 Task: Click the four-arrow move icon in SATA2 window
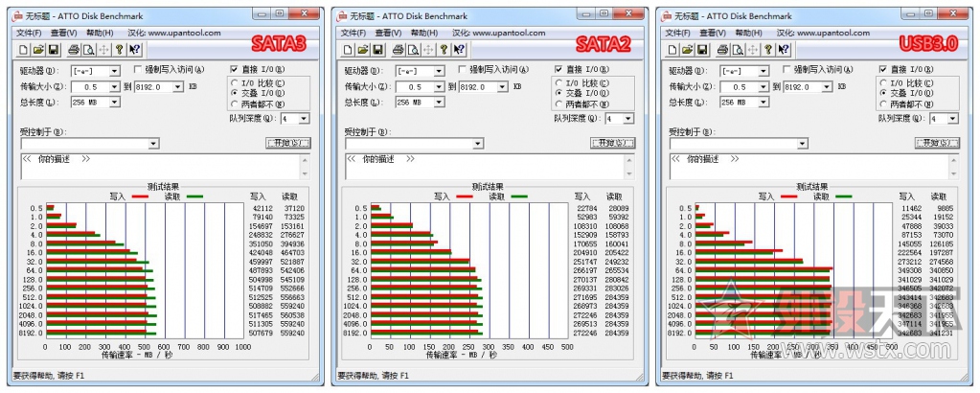[428, 50]
